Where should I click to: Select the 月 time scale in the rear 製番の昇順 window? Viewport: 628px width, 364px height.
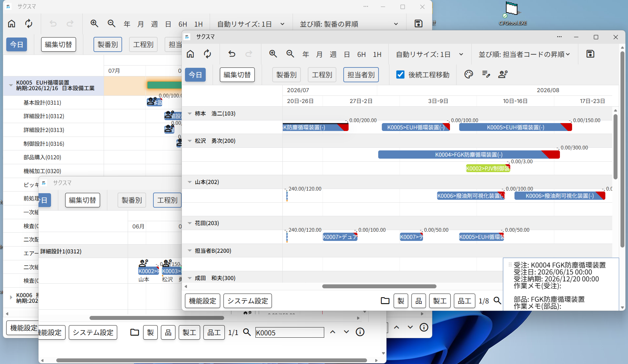tap(141, 24)
